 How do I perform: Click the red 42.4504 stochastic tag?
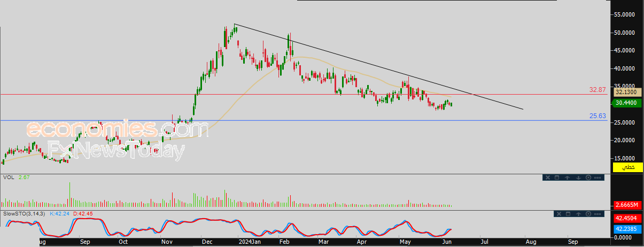coord(627,218)
